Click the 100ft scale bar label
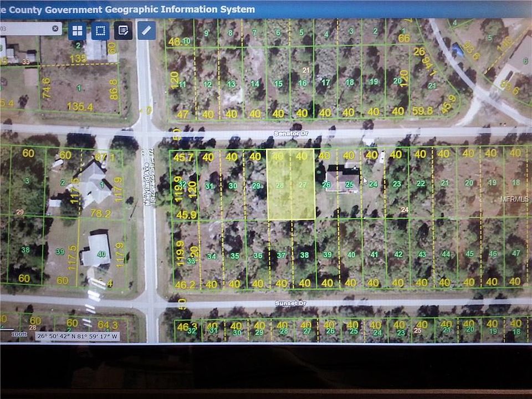This screenshot has height=399, width=532. [19, 334]
